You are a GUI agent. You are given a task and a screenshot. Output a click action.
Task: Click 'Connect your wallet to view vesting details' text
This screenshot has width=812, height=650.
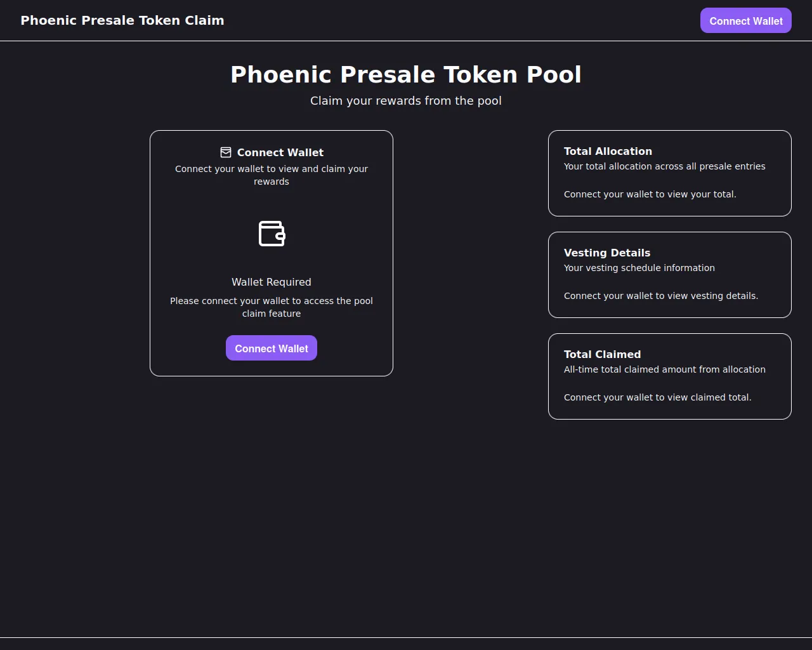click(660, 296)
